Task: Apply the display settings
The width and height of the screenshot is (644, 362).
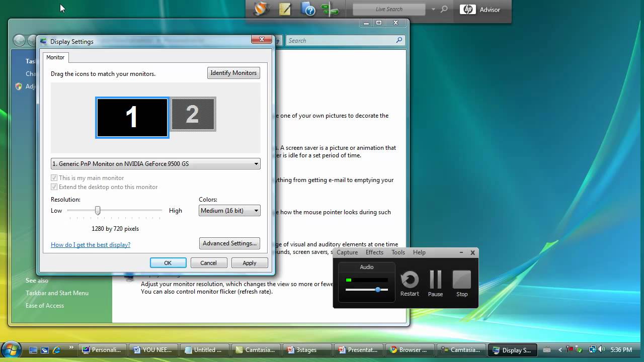Action: pos(250,263)
